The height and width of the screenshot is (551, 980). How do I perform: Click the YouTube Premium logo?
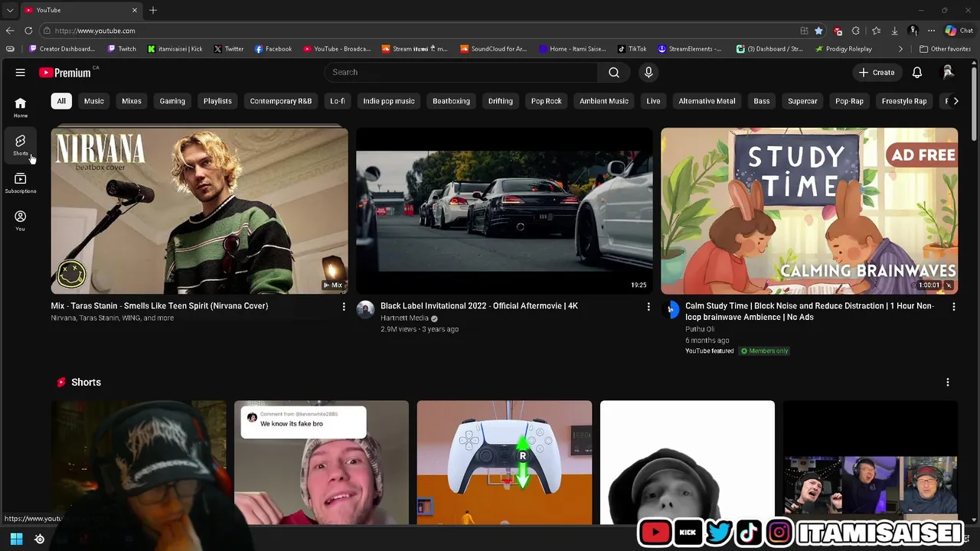tap(65, 72)
